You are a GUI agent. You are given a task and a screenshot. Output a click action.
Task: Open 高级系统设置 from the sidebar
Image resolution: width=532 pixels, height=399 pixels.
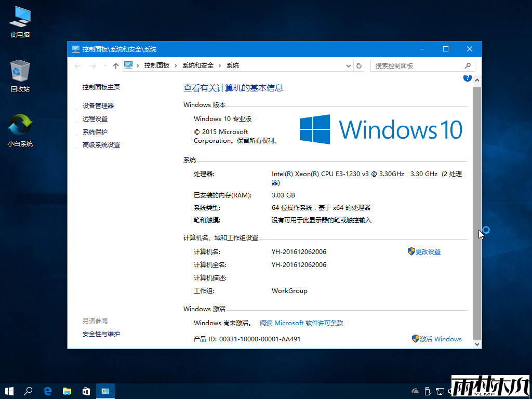(x=101, y=145)
